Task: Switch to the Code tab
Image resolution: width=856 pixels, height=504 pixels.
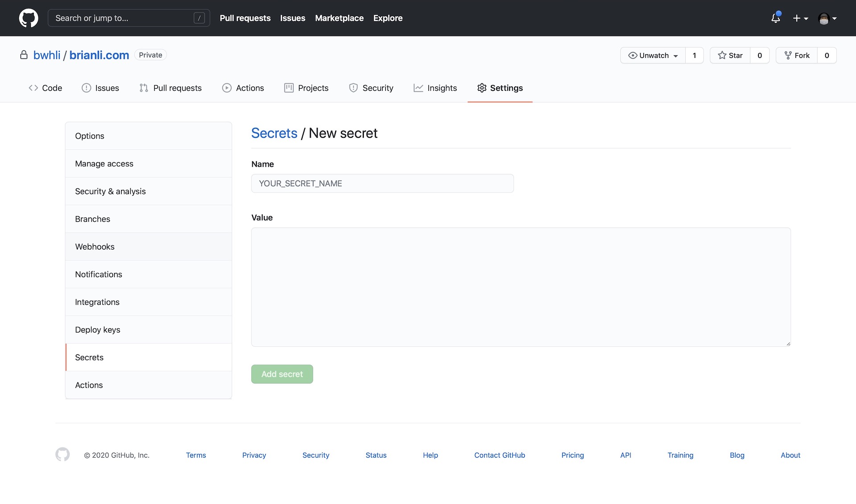Action: click(x=45, y=88)
